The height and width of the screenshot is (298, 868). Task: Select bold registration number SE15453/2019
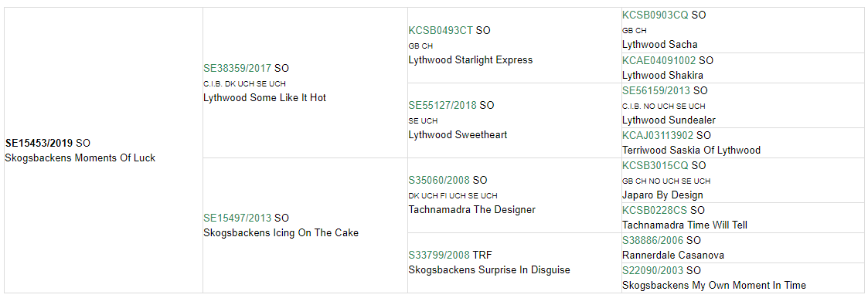(x=39, y=143)
